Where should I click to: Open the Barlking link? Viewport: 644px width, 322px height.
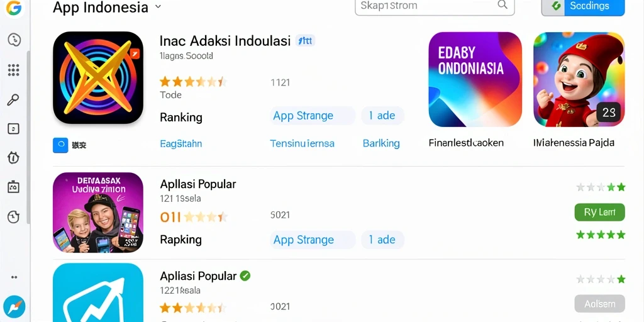tap(381, 143)
